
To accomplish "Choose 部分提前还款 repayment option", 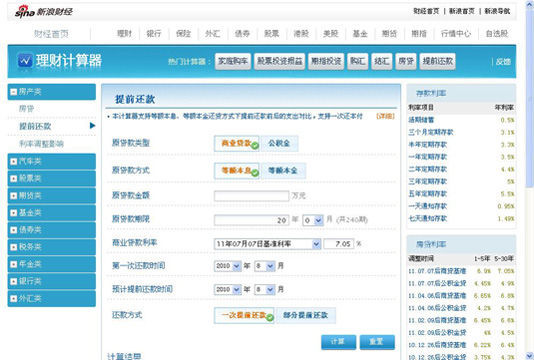I will [305, 315].
